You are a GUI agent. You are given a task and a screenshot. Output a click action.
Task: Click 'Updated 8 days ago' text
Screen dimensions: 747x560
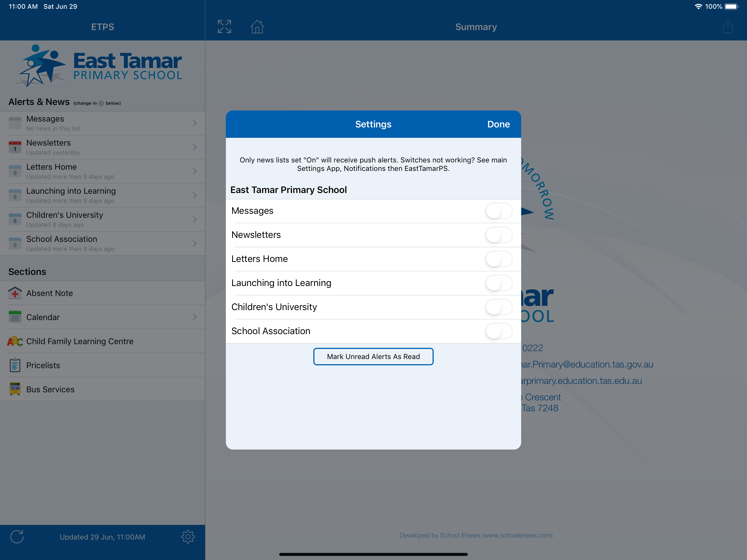55,224
